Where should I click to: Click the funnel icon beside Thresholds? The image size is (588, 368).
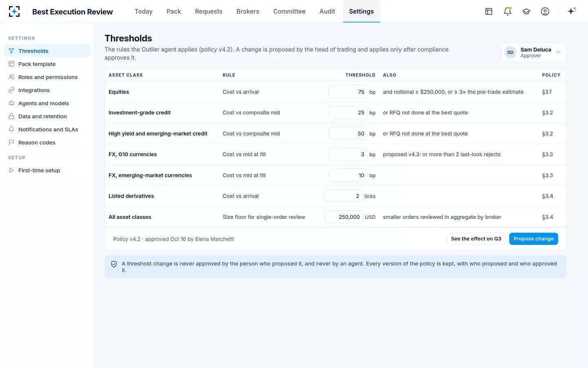point(11,51)
